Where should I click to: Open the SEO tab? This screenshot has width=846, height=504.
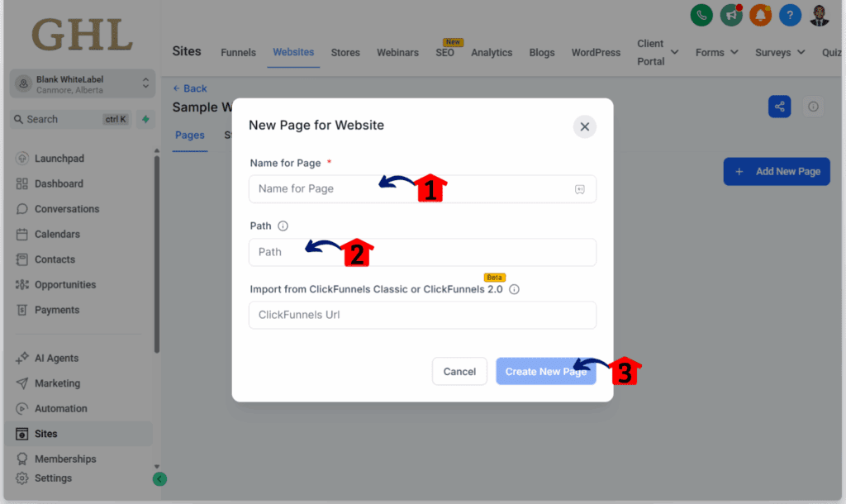pos(445,52)
